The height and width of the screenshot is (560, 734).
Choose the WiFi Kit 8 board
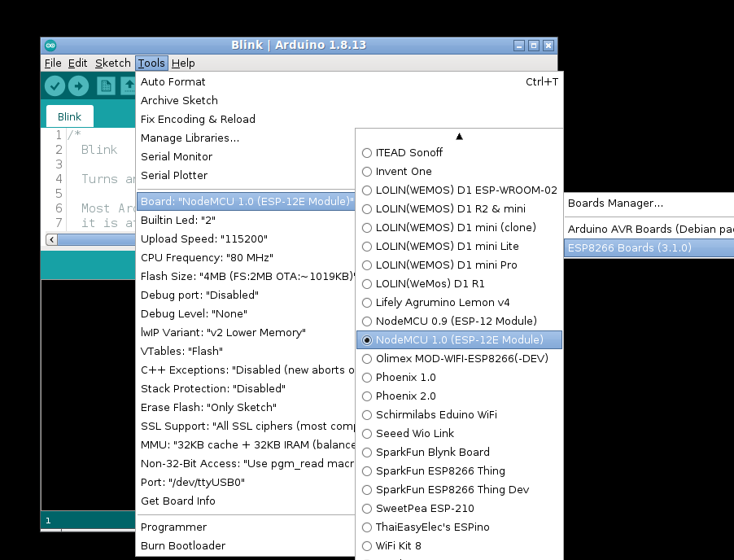pyautogui.click(x=459, y=546)
